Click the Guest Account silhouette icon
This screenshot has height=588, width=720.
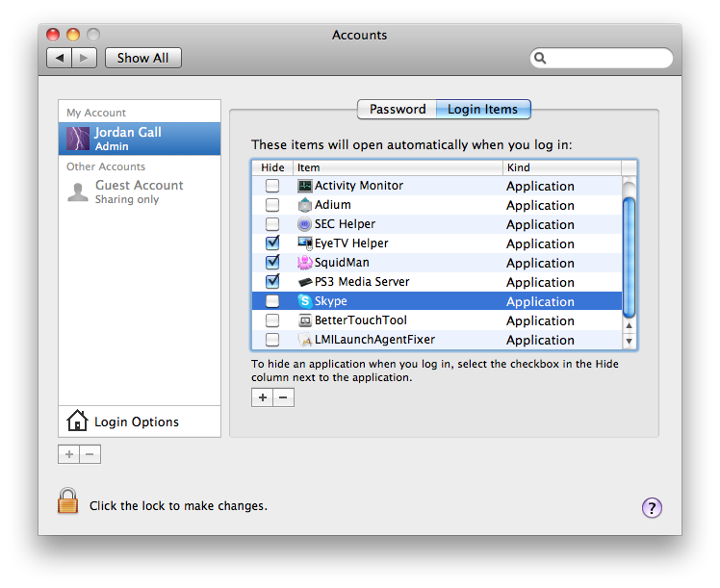(78, 192)
